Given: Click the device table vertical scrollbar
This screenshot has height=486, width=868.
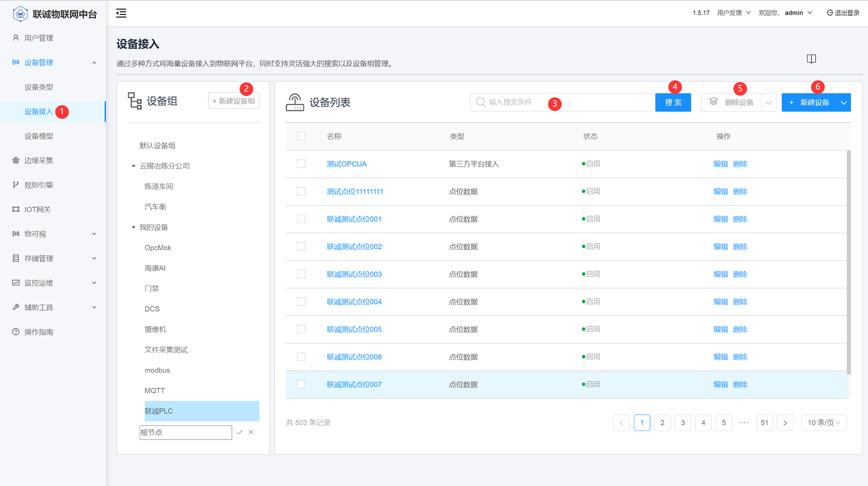Looking at the screenshot, I should (849, 262).
